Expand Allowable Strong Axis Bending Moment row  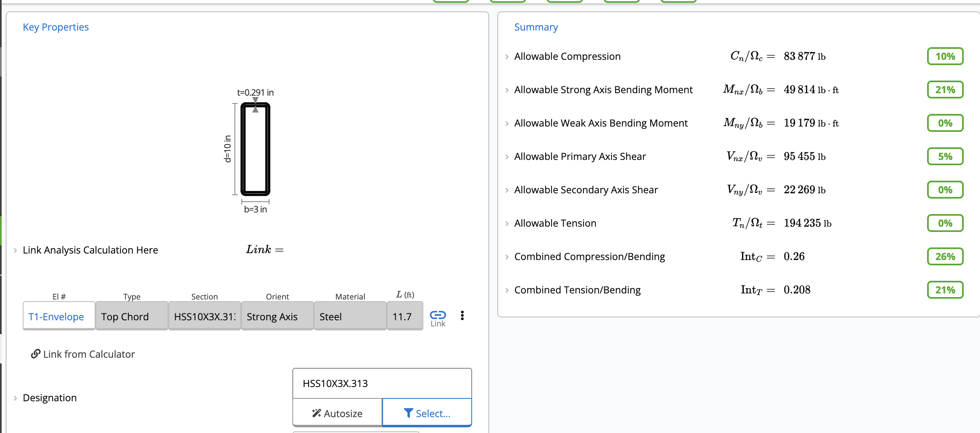pos(507,90)
